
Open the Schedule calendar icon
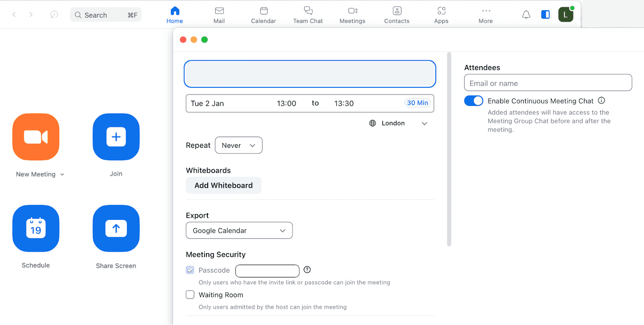36,228
